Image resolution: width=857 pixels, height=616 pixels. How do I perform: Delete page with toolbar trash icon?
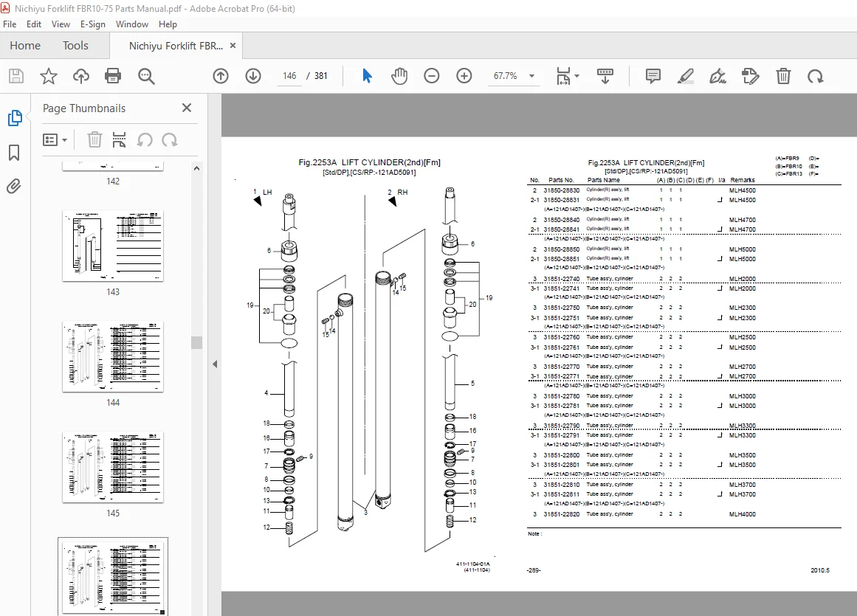tap(783, 76)
